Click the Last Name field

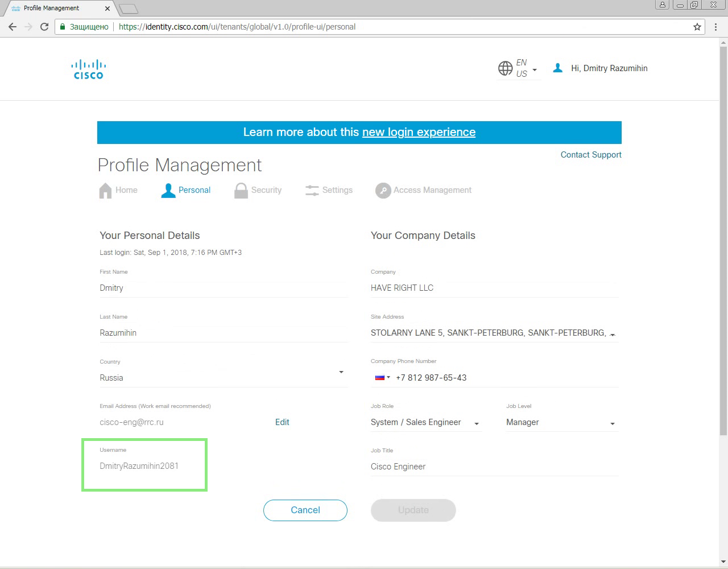pyautogui.click(x=224, y=333)
